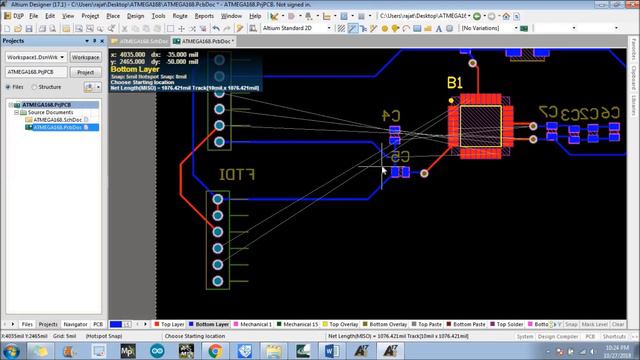Open the Reports menu
640x360 pixels.
pos(204,16)
